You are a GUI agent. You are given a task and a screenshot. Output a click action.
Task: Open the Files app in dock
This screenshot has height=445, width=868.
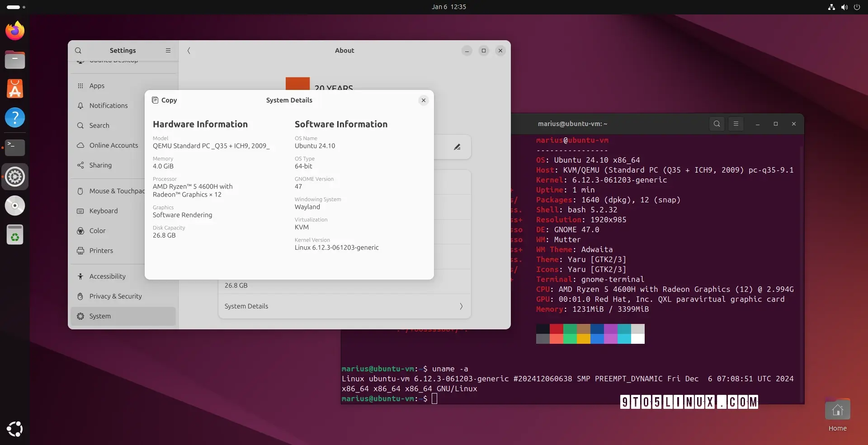[x=15, y=60]
